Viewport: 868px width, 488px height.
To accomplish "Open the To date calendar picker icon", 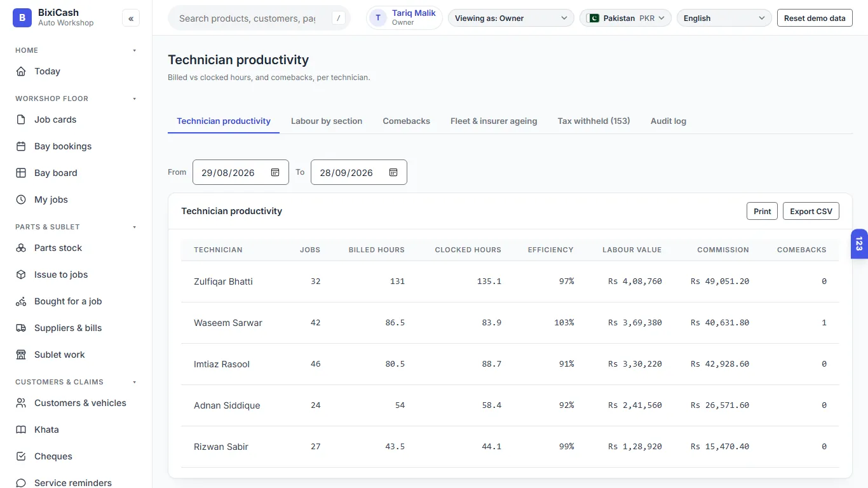I will pyautogui.click(x=393, y=172).
